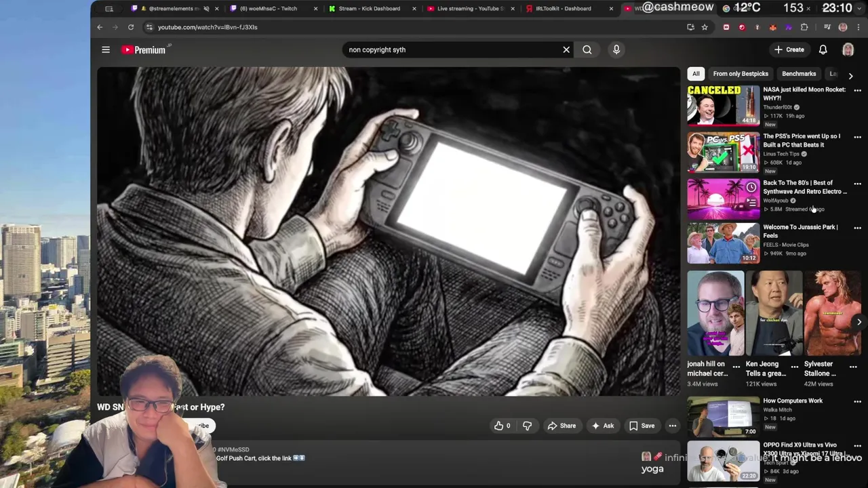The image size is (868, 488).
Task: Show more filter chips with right arrow
Action: [x=850, y=75]
